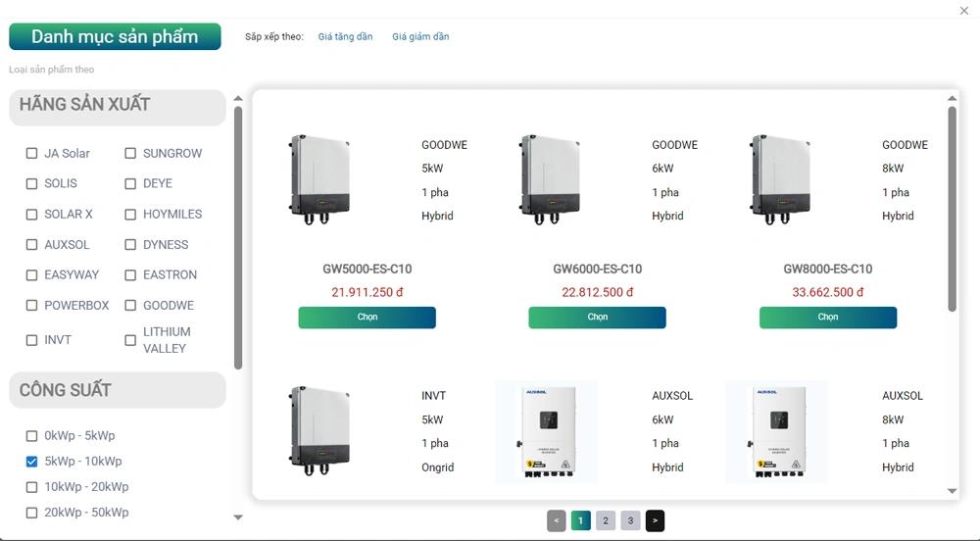The height and width of the screenshot is (541, 980).
Task: Choose the GW6000-ES-C10 inverter with Chọn
Action: click(598, 318)
